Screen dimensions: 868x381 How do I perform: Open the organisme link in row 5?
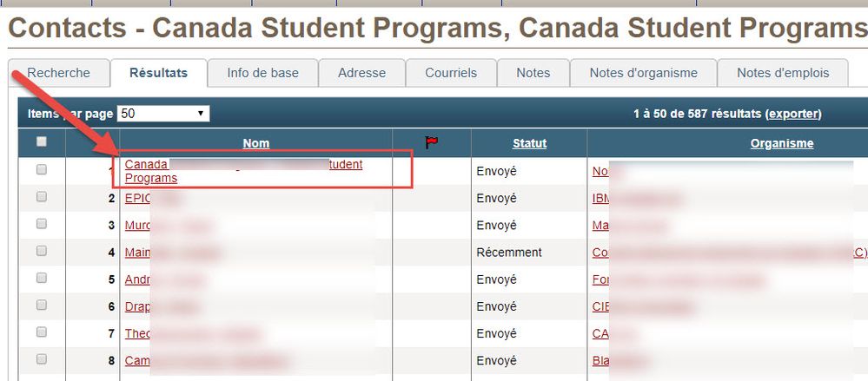point(600,279)
